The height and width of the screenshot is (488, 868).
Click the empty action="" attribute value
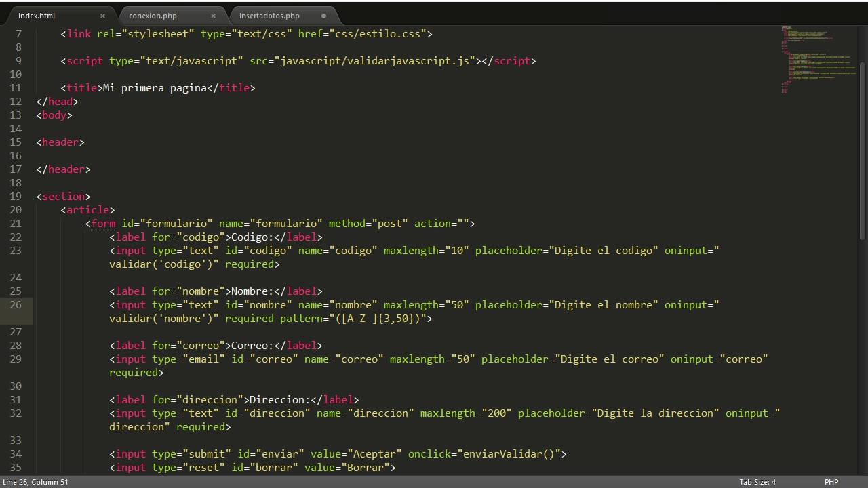point(463,223)
